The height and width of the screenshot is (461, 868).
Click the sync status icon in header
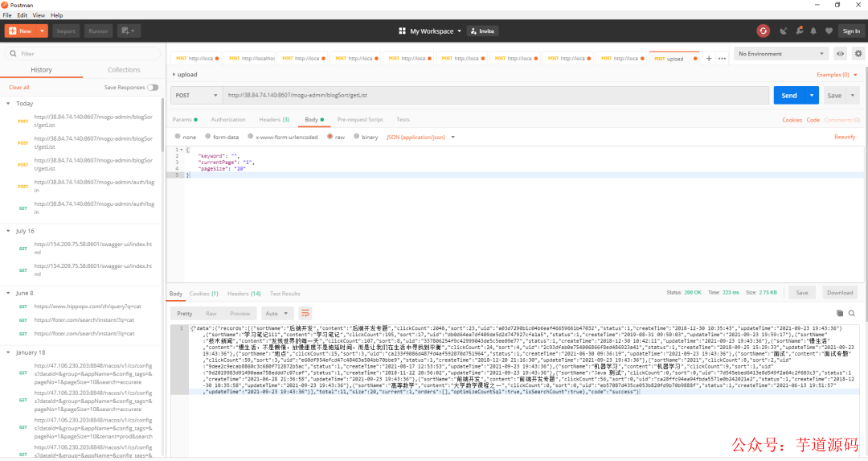point(763,31)
